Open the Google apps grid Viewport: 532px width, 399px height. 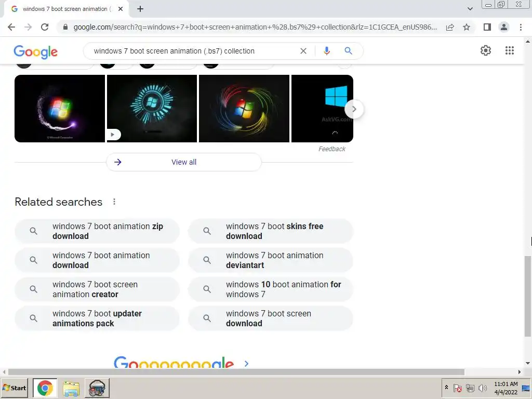[510, 50]
